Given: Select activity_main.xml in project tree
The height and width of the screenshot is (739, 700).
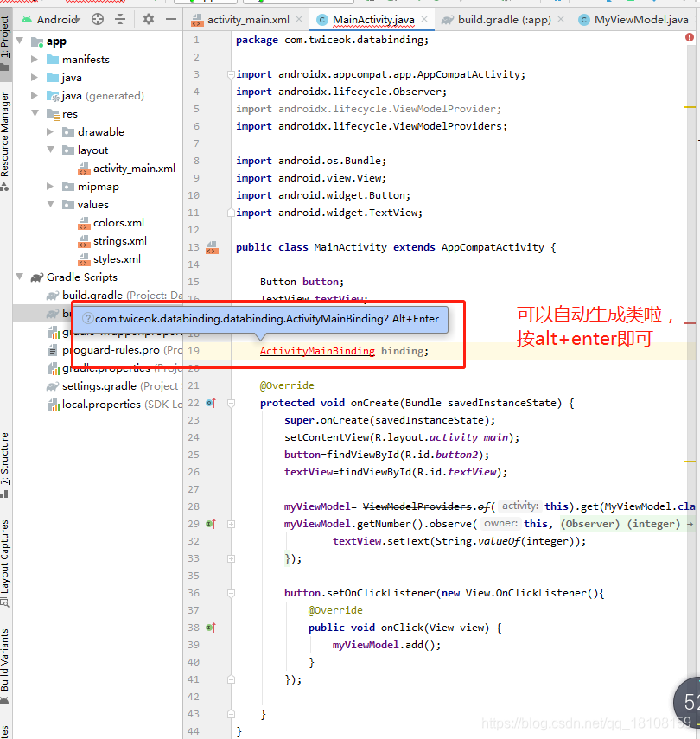Looking at the screenshot, I should tap(127, 169).
